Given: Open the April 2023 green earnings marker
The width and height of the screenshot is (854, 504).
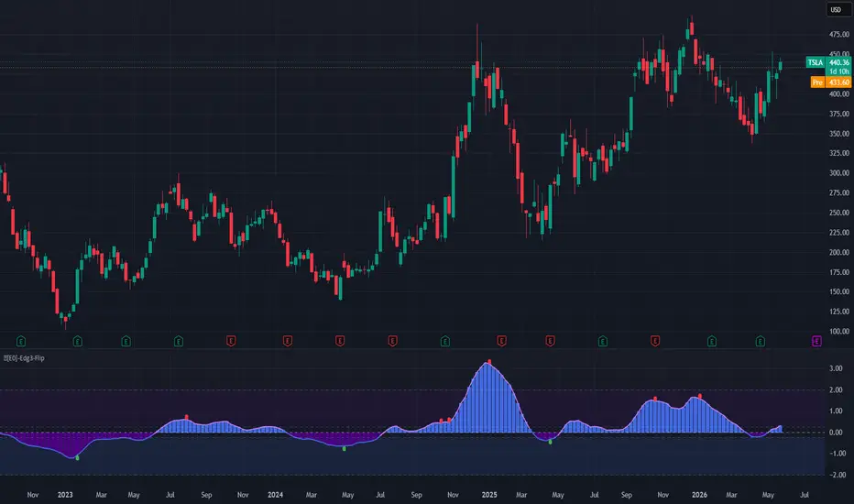Looking at the screenshot, I should pyautogui.click(x=126, y=342).
